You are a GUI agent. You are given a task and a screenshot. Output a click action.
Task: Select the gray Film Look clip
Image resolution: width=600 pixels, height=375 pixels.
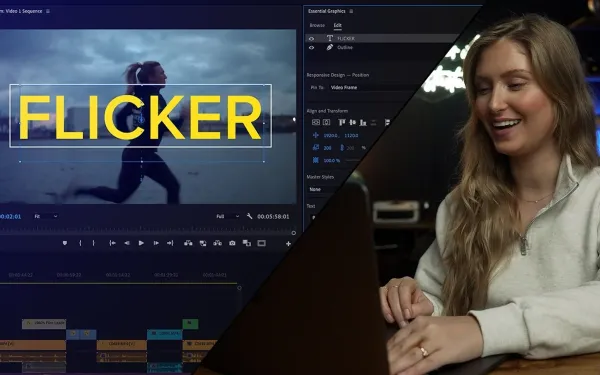pos(44,323)
